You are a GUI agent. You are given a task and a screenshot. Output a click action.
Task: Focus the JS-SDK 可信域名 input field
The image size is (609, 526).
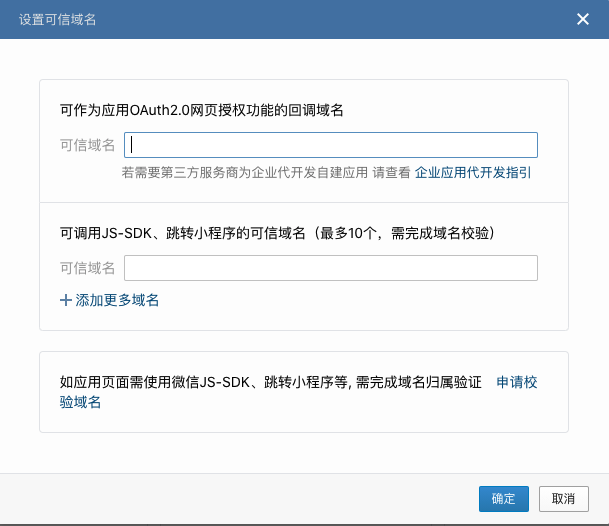click(331, 268)
